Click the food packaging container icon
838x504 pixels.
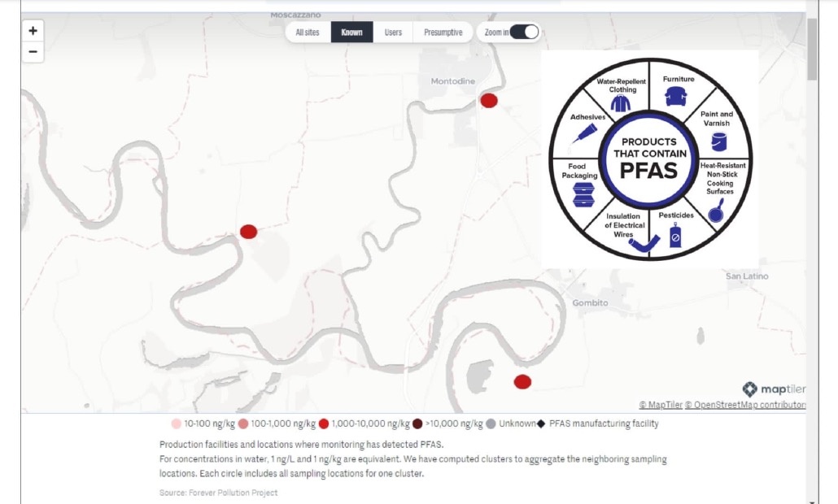tap(584, 193)
